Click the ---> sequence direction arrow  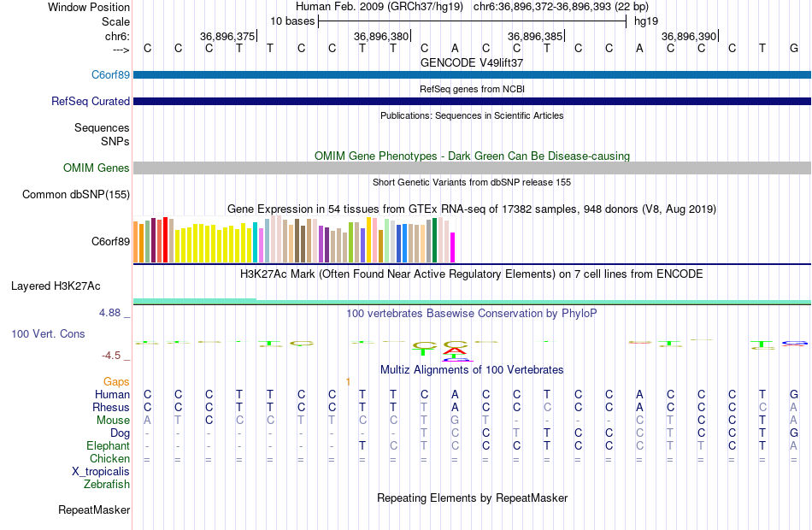coord(121,50)
